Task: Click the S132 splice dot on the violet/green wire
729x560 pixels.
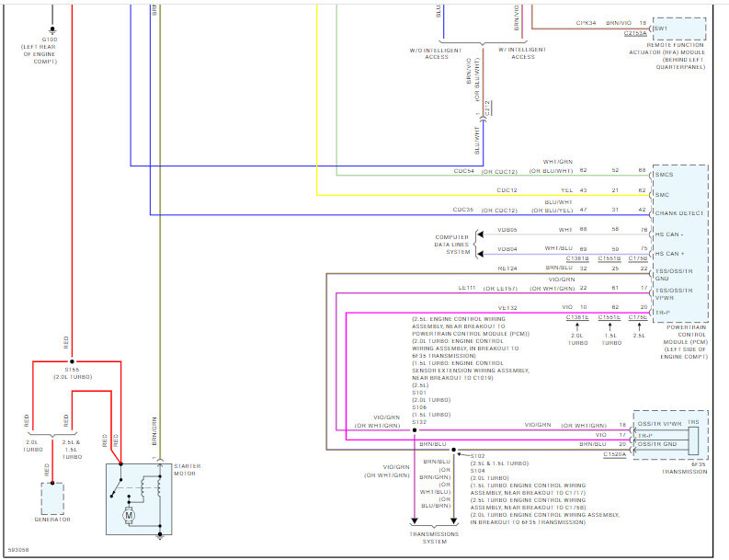Action: pos(415,430)
